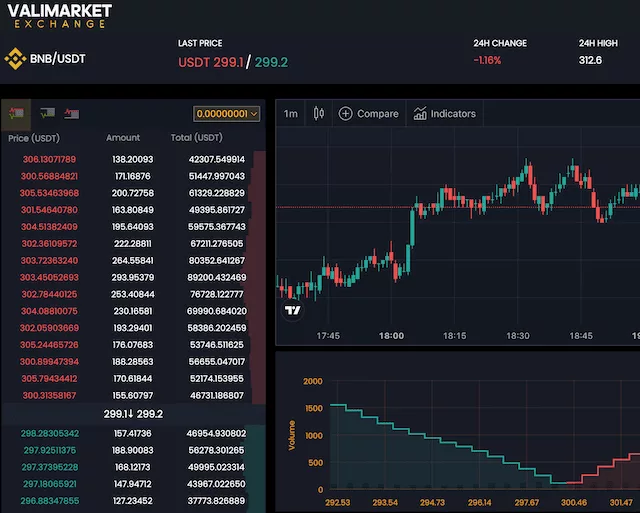Click the 17:45 time axis label
This screenshot has height=513, width=640.
tap(328, 336)
